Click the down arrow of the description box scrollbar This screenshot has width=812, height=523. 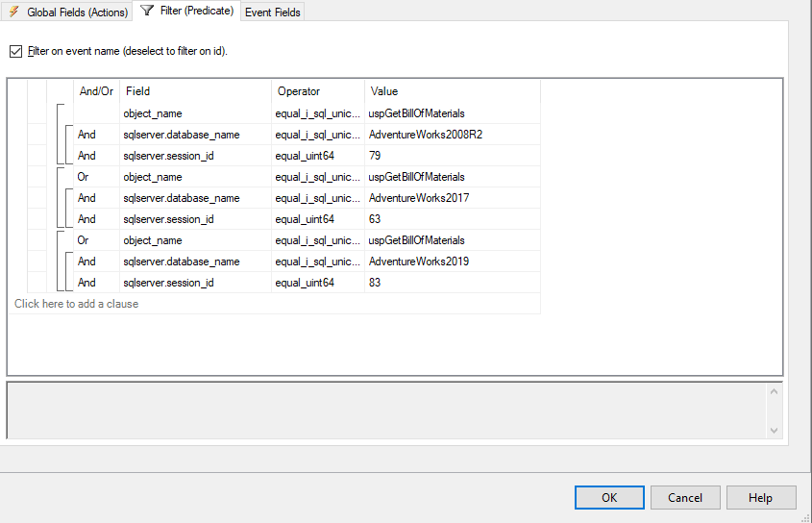(x=773, y=432)
